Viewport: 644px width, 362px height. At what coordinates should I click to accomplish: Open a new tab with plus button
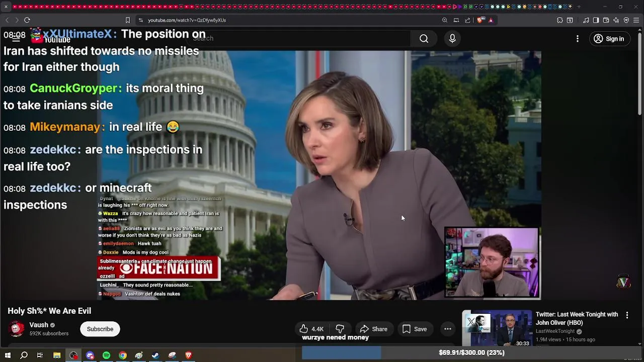click(579, 7)
